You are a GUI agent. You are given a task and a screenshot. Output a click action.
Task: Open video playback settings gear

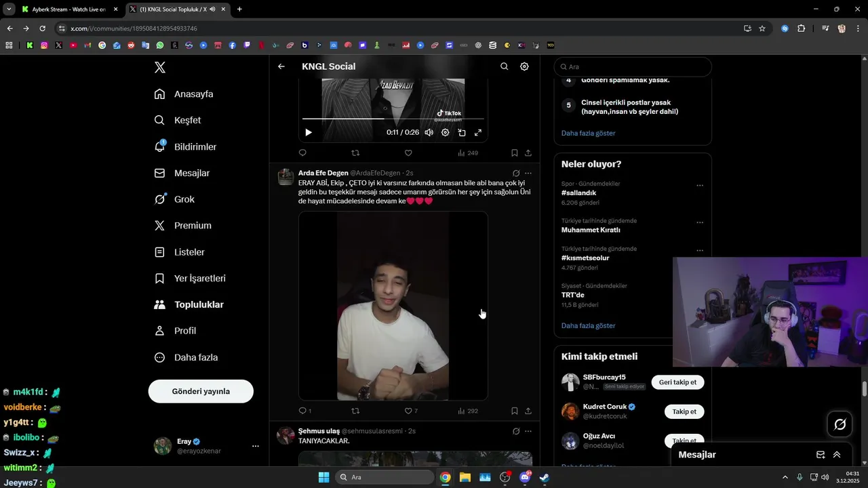(445, 133)
